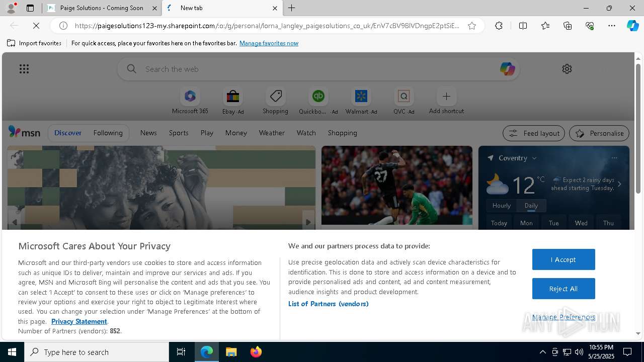Select the Following tab
The height and width of the screenshot is (362, 644).
[x=108, y=133]
